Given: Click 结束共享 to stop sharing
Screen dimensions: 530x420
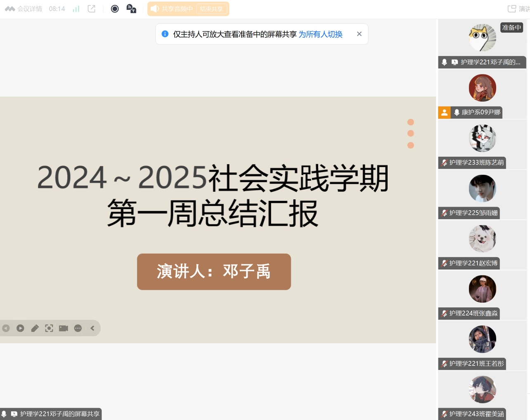Looking at the screenshot, I should click(x=211, y=9).
